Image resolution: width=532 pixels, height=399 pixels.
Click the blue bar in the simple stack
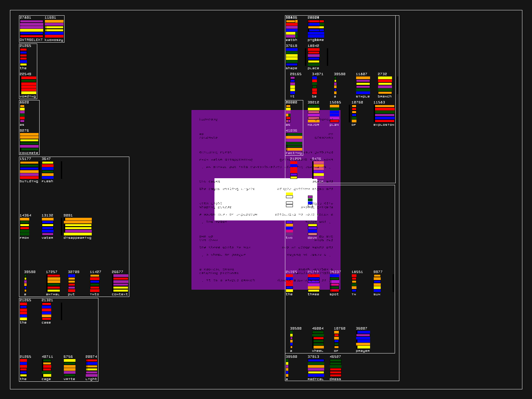pyautogui.click(x=363, y=93)
